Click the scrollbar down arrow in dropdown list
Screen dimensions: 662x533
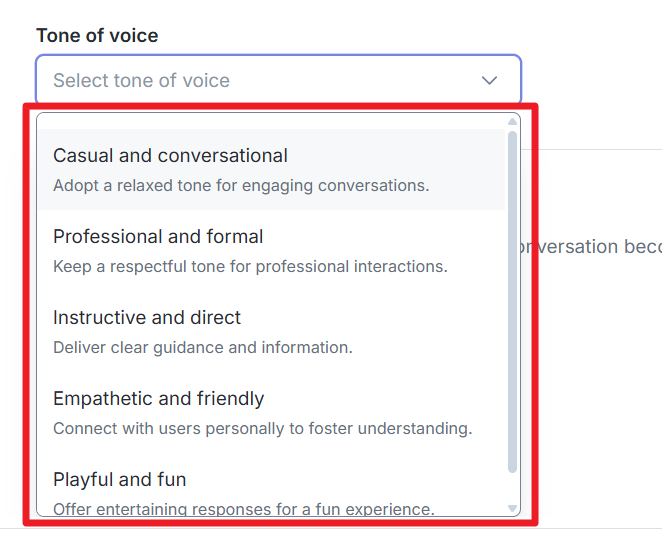point(513,508)
